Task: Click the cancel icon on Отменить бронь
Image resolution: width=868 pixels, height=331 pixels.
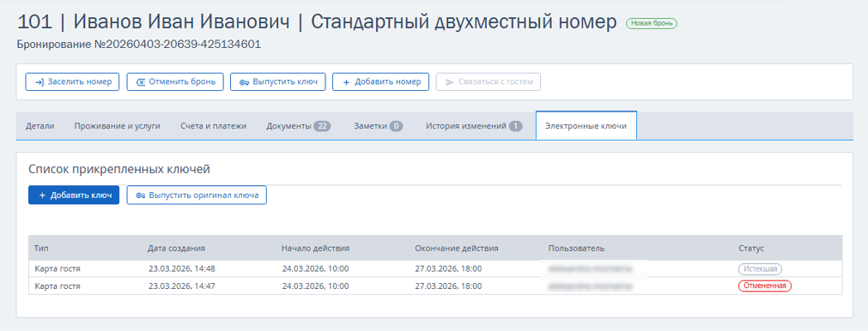Action: click(141, 81)
